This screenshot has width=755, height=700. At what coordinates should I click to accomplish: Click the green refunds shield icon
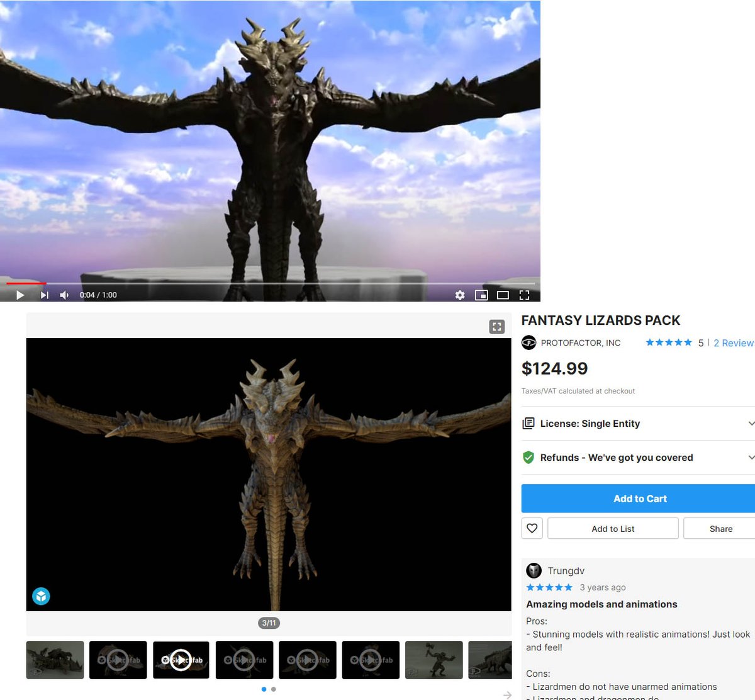click(x=528, y=458)
